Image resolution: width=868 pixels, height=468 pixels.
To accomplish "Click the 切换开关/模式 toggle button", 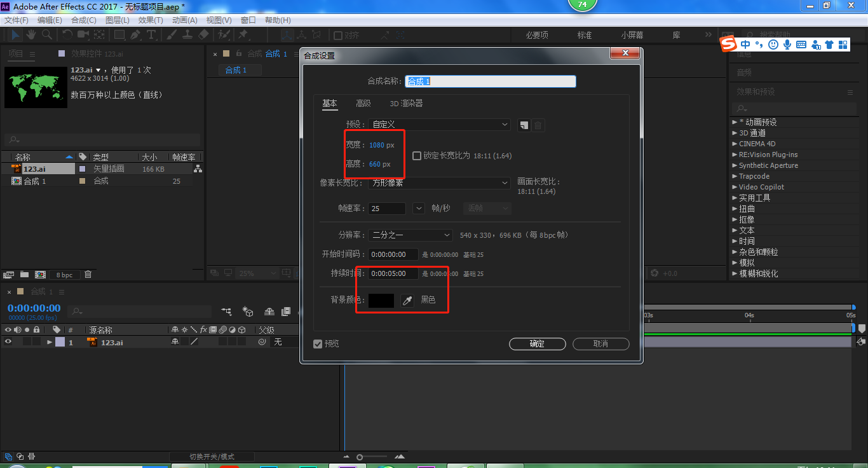I will [212, 457].
